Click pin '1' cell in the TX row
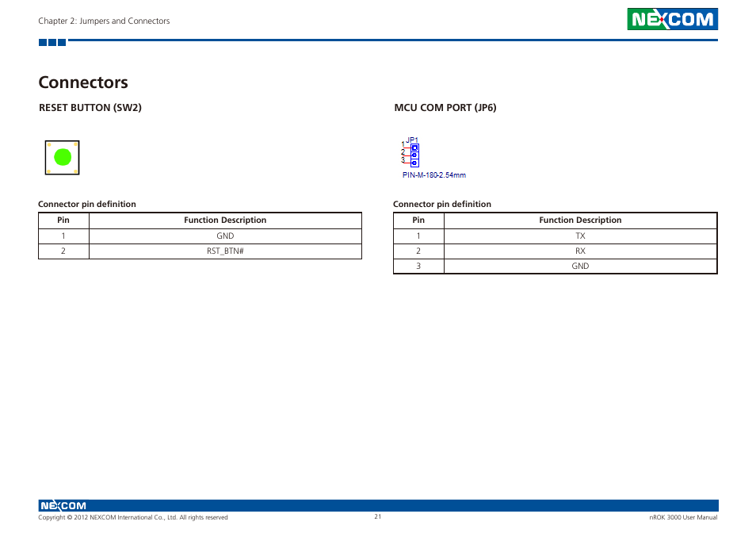756x533 pixels. [418, 236]
